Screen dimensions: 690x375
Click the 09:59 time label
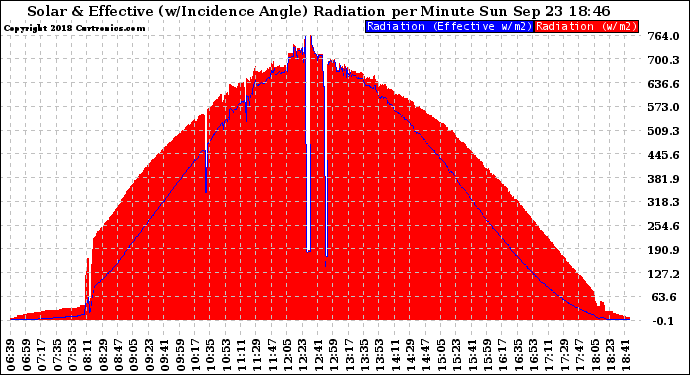pos(180,355)
